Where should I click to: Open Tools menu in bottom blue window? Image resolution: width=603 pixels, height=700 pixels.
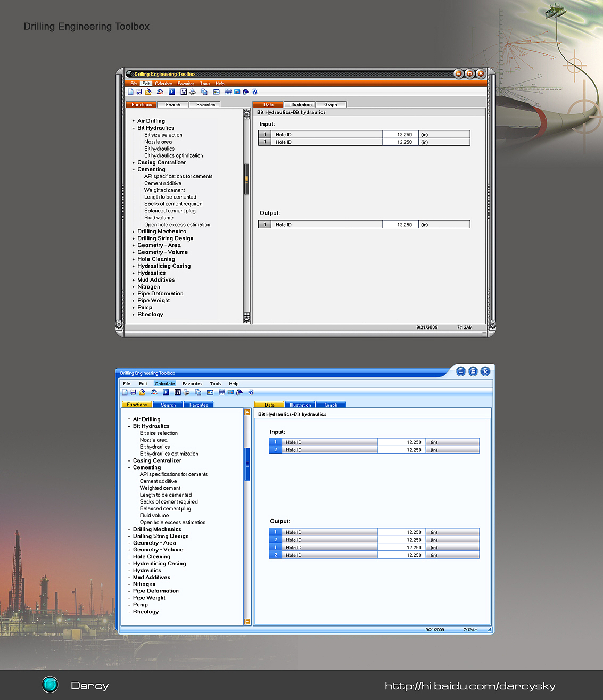coord(216,383)
